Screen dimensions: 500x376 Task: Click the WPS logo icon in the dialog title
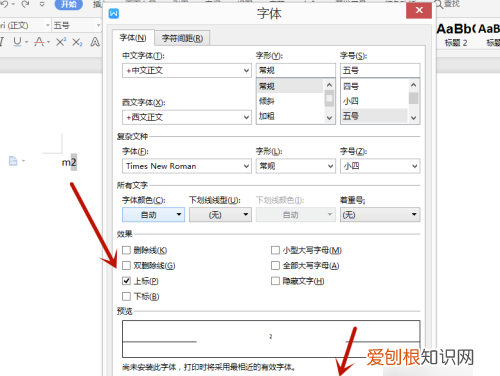pyautogui.click(x=114, y=14)
